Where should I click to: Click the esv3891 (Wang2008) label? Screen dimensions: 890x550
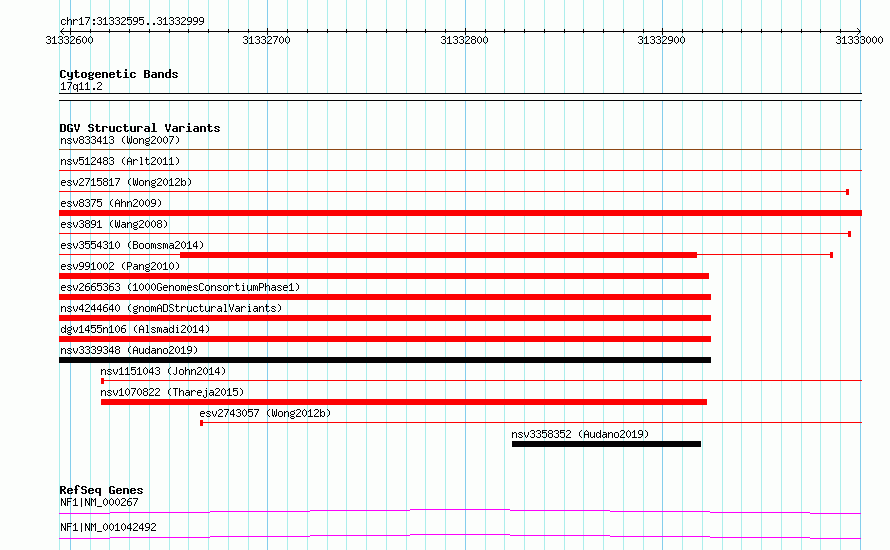coord(114,224)
